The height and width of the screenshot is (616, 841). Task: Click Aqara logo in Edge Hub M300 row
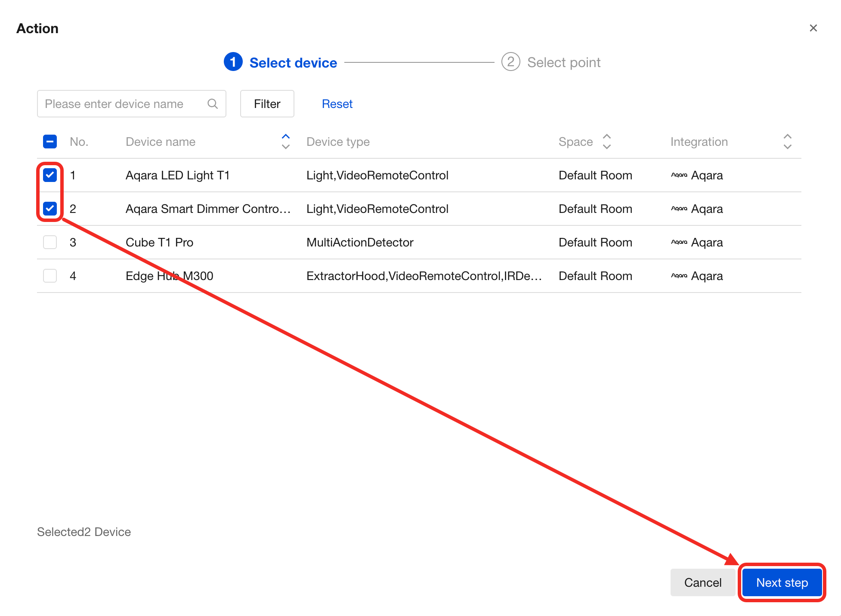pyautogui.click(x=679, y=276)
